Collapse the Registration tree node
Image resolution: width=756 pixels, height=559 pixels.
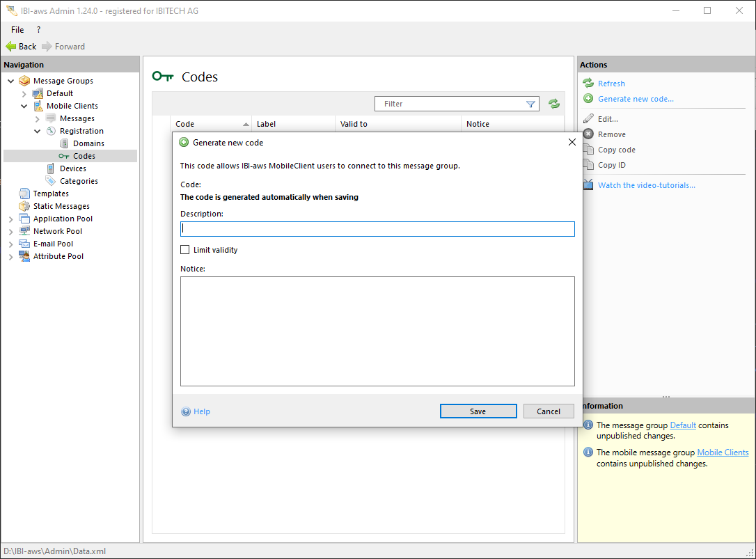[38, 131]
